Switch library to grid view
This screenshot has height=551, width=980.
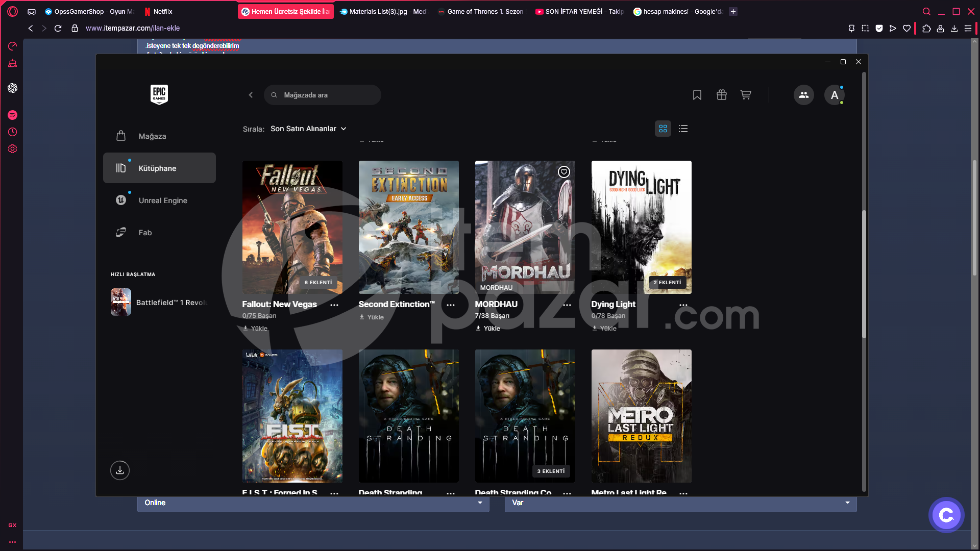[663, 129]
